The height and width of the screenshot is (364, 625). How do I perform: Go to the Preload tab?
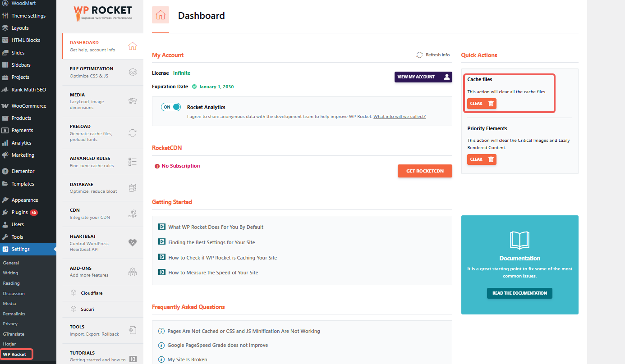[103, 133]
